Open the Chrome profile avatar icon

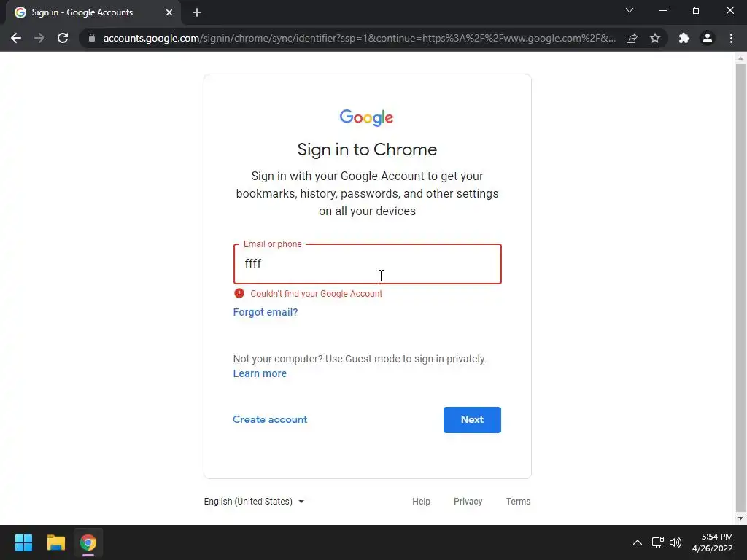click(708, 38)
